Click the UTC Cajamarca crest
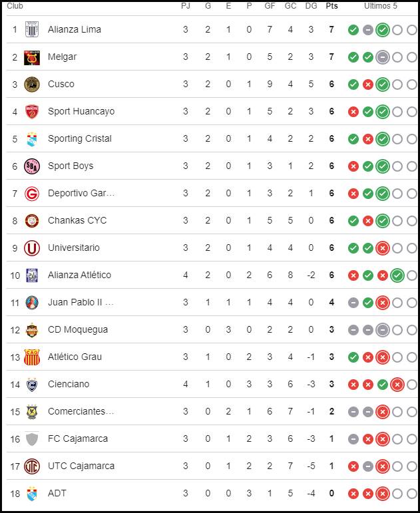This screenshot has width=420, height=513. coord(32,466)
